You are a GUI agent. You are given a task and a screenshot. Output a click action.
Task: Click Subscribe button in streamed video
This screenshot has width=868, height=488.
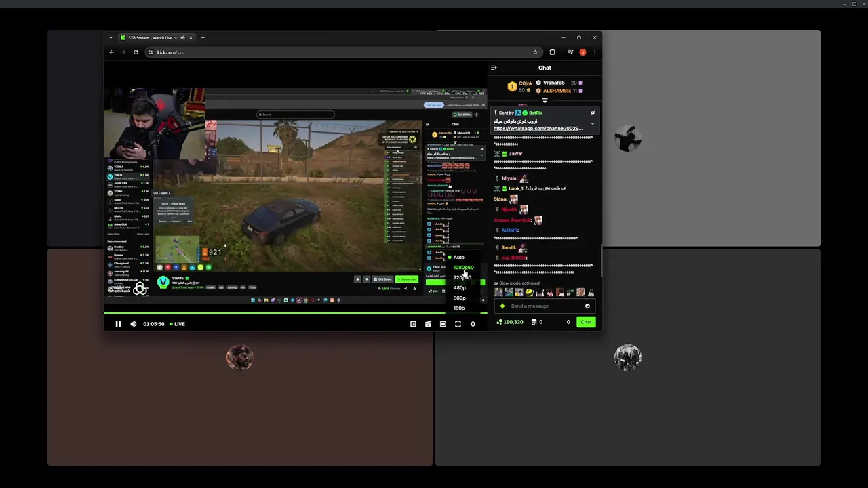408,279
